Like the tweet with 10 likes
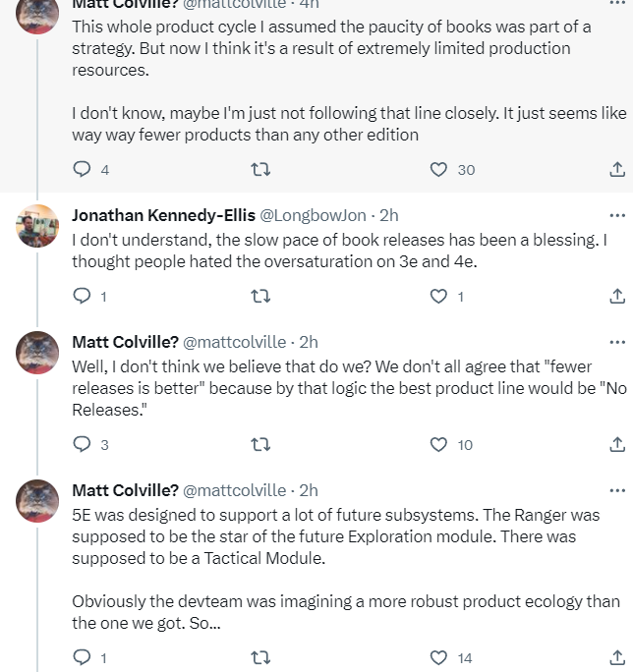Screen dimensions: 633x672 tap(439, 444)
